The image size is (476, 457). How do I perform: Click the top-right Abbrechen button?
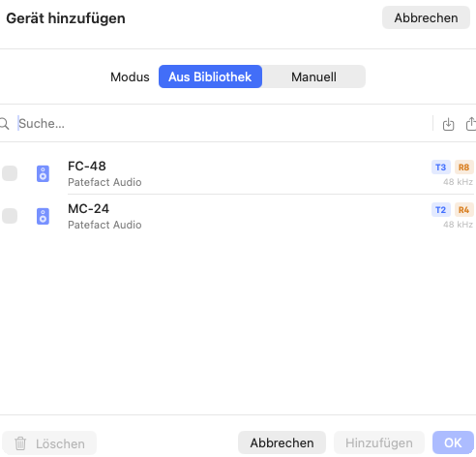click(x=426, y=17)
